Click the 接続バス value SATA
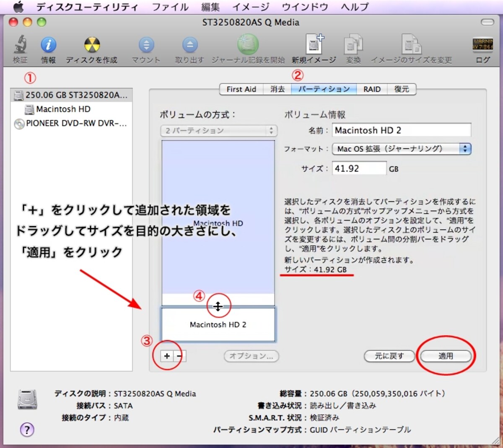This screenshot has width=503, height=448. point(123,406)
